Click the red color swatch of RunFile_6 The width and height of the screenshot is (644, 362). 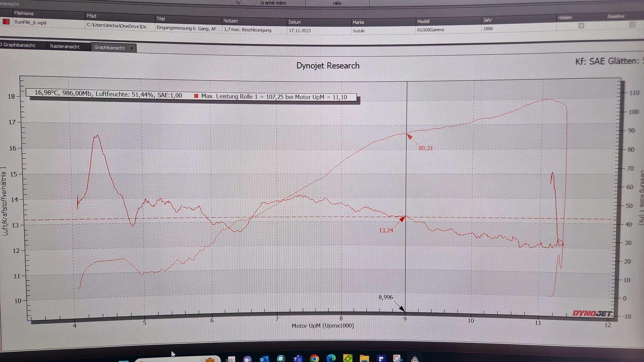[6, 22]
